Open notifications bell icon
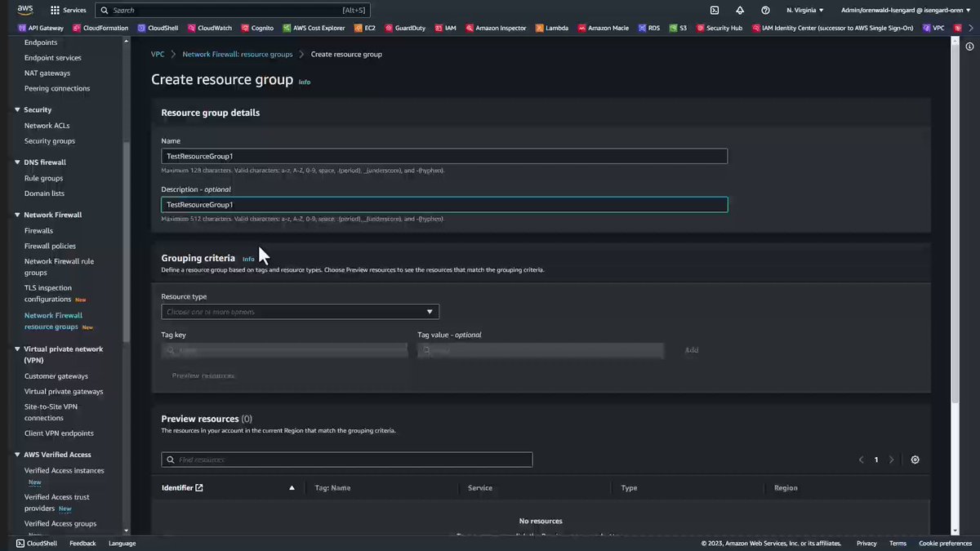Viewport: 980px width, 551px height. pyautogui.click(x=740, y=11)
